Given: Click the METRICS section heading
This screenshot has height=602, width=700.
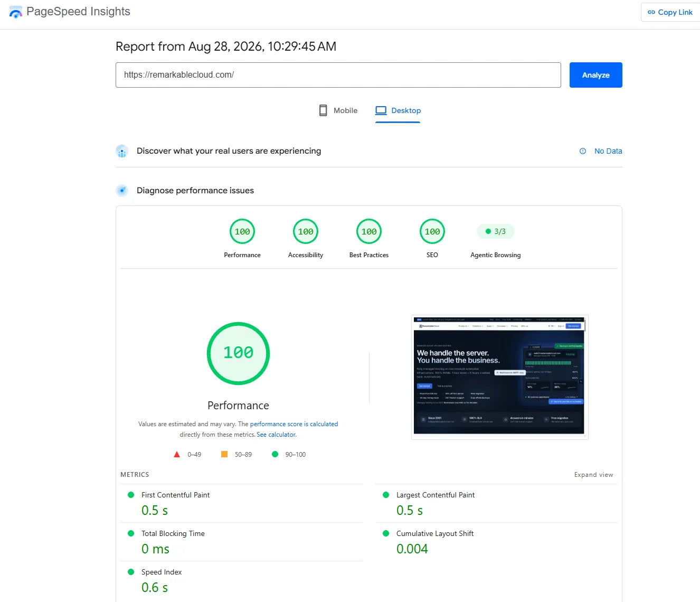Looking at the screenshot, I should pos(135,475).
